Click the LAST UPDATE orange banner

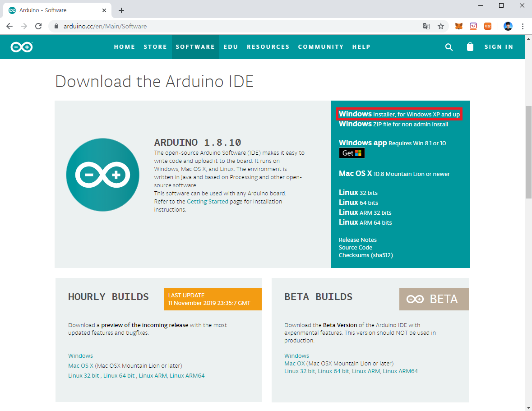[213, 299]
